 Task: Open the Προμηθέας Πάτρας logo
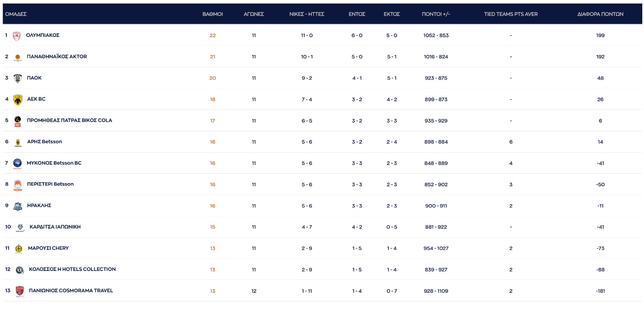pos(18,121)
